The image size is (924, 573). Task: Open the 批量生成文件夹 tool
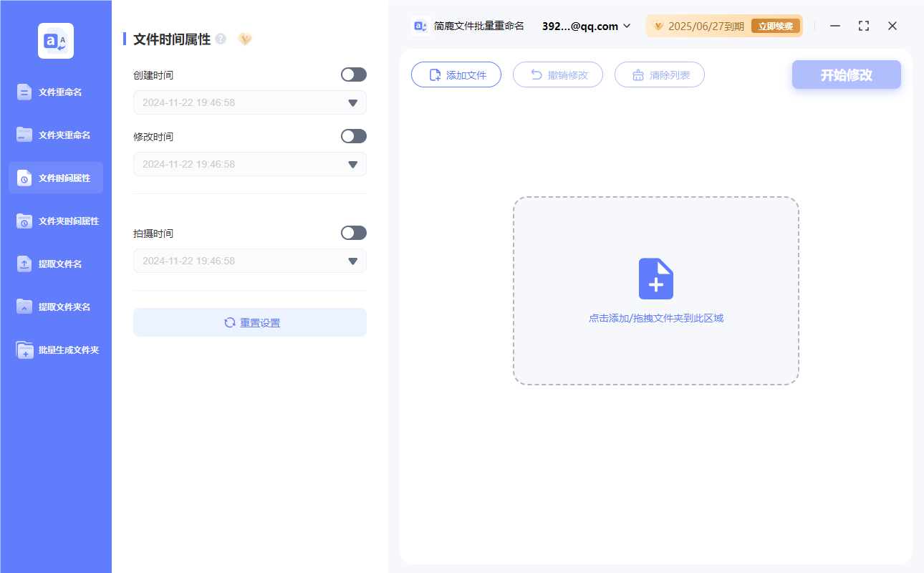(55, 350)
